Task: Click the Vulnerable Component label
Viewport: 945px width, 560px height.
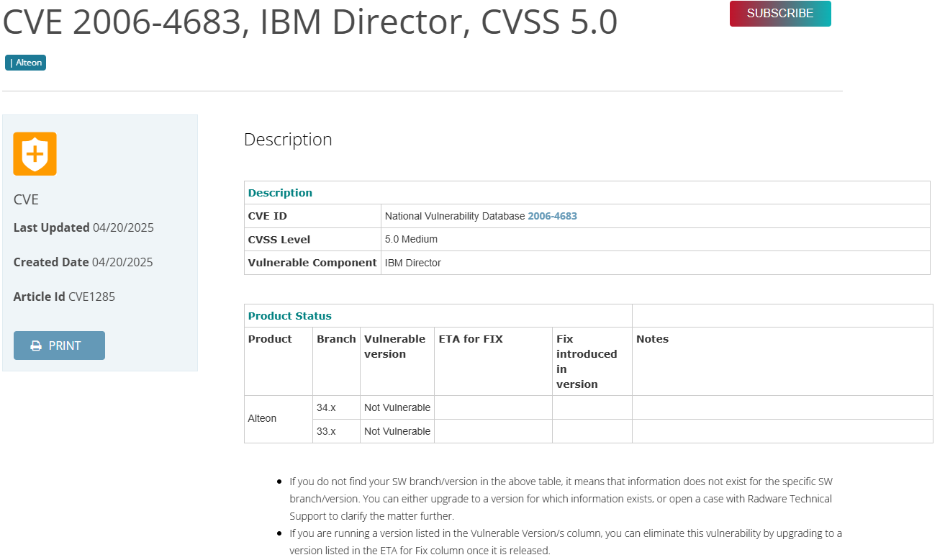Action: point(312,263)
